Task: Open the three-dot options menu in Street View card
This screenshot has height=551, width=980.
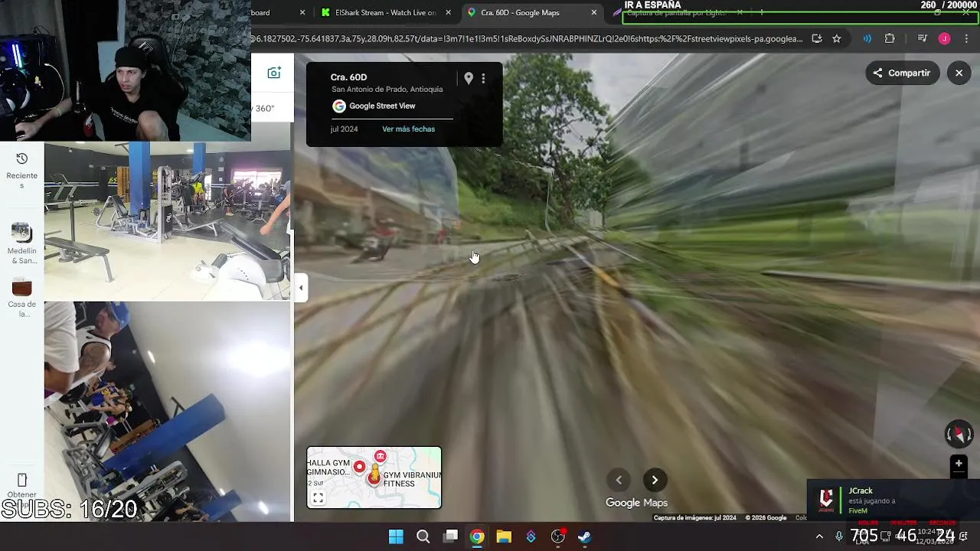Action: pos(483,78)
